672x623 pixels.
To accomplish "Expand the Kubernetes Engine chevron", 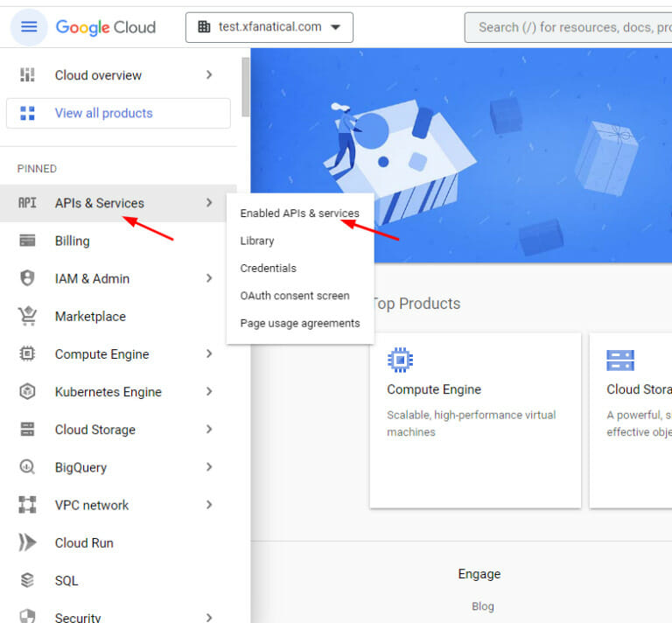I will click(x=209, y=392).
